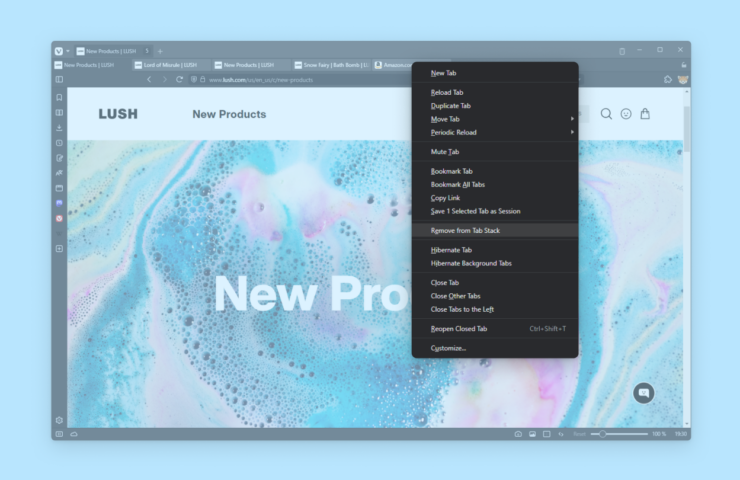Switch to the Amazon tab

(393, 65)
